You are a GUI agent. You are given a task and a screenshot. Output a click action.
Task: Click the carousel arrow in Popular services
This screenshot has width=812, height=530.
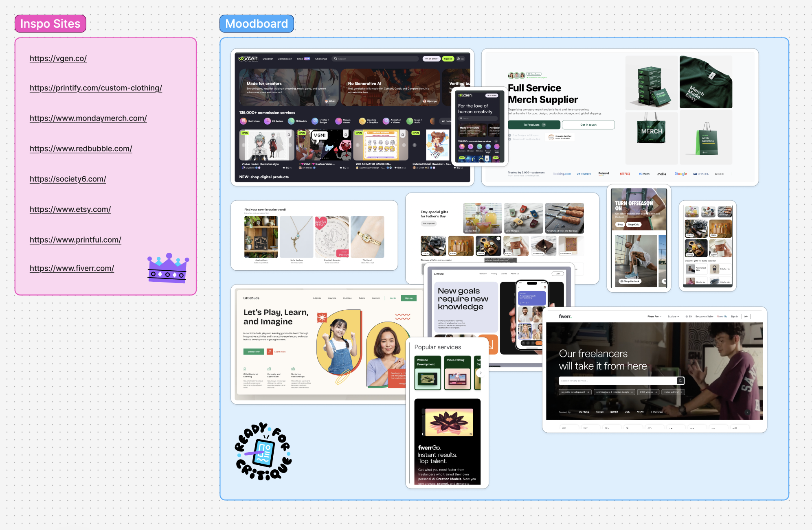[x=481, y=373]
